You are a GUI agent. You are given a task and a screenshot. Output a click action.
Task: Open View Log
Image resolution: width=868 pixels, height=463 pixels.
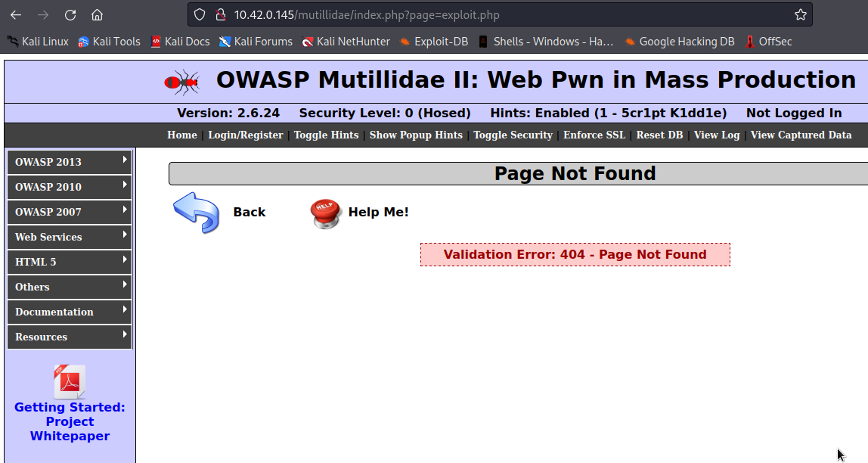click(717, 135)
